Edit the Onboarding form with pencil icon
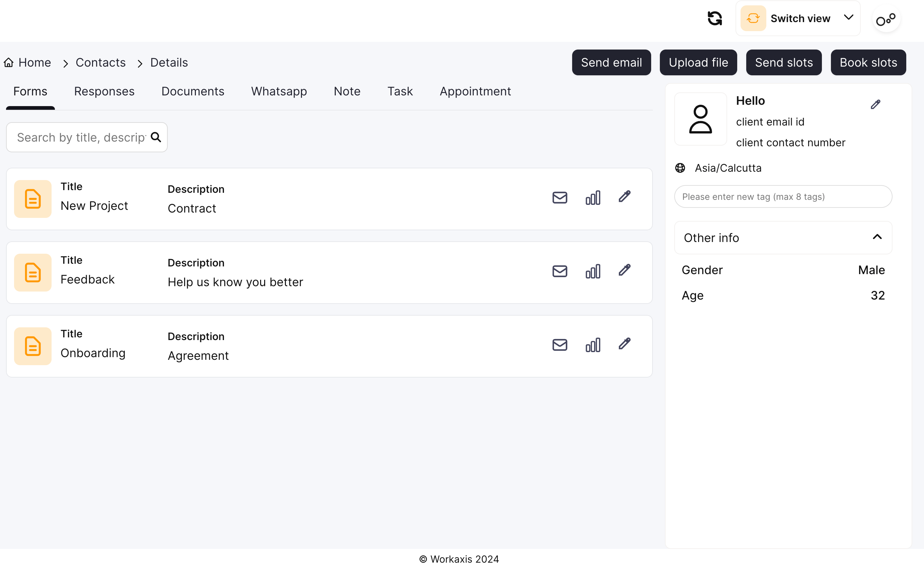The height and width of the screenshot is (569, 924). pyautogui.click(x=624, y=344)
